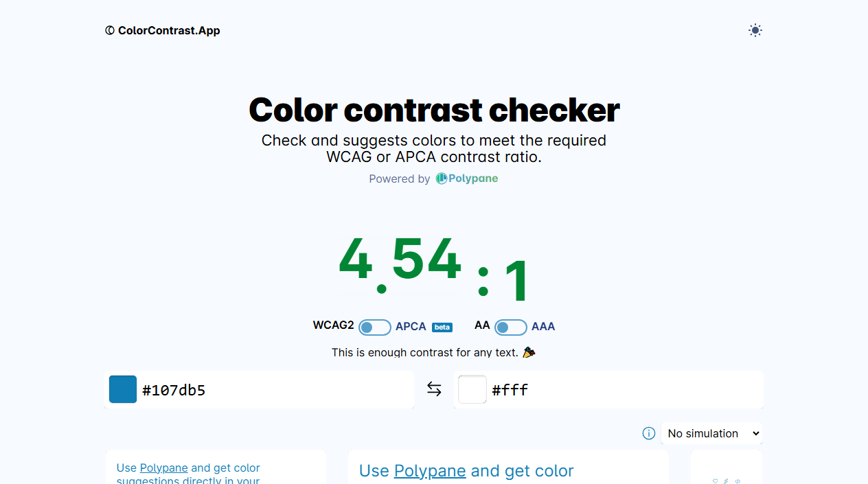The height and width of the screenshot is (484, 868).
Task: Open the white background color swatch picker
Action: tap(472, 389)
